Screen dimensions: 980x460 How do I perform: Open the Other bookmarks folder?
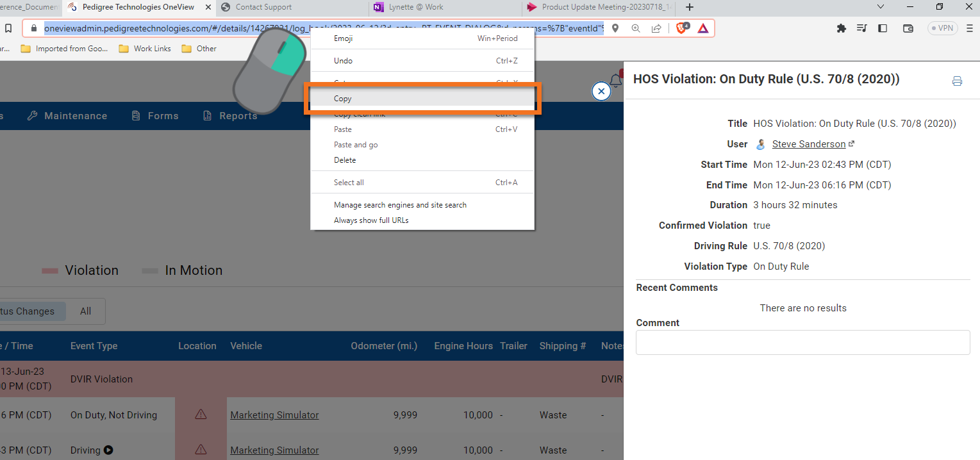pos(199,49)
